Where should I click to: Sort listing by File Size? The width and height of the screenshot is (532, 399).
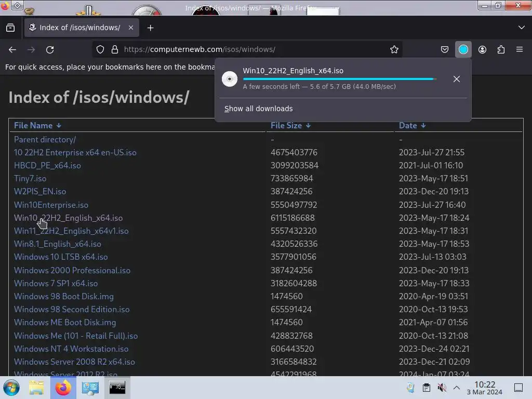(x=286, y=126)
